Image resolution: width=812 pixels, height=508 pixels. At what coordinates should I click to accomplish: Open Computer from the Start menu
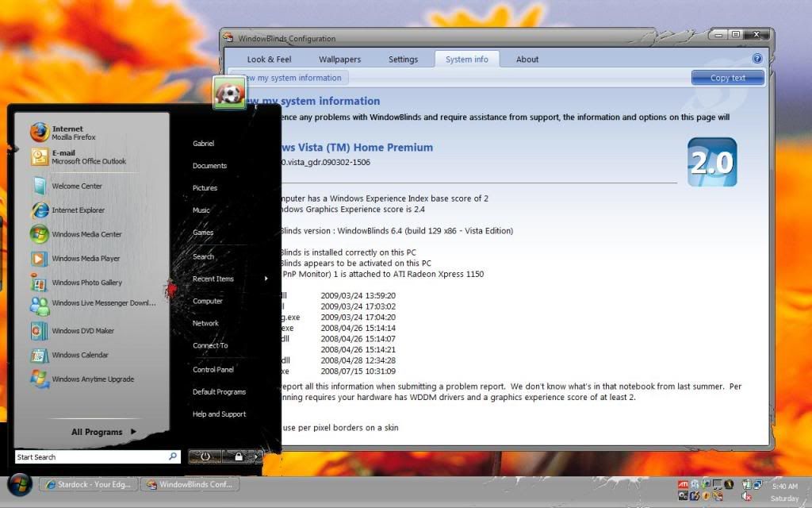(x=208, y=301)
